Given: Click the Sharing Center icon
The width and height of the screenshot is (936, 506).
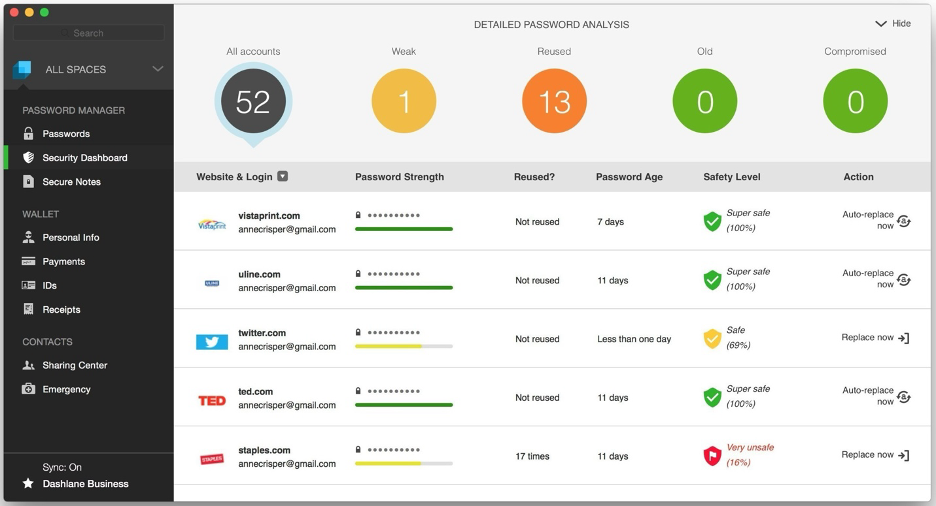Looking at the screenshot, I should click(x=28, y=365).
